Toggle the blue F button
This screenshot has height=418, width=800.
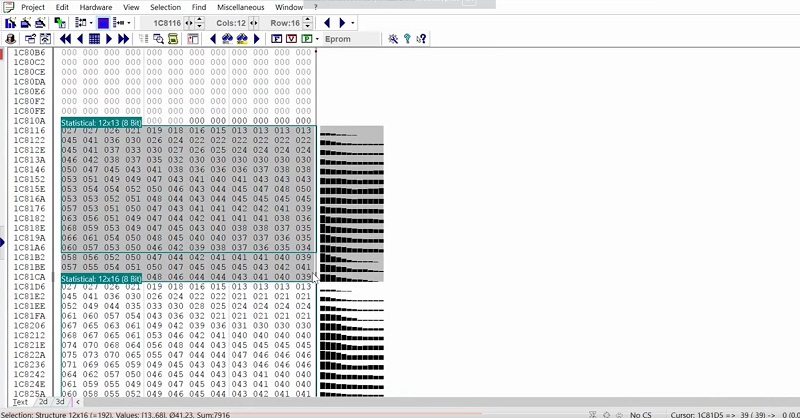277,39
